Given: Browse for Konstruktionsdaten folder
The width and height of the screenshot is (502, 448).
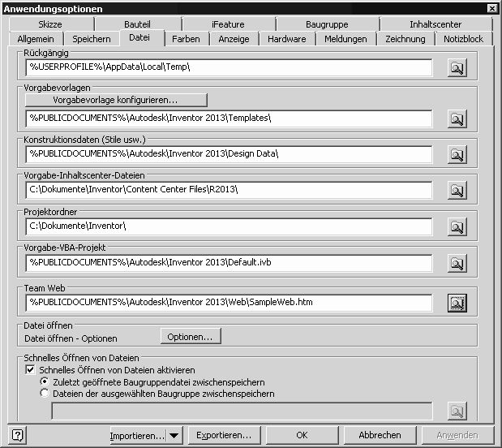Looking at the screenshot, I should [457, 154].
